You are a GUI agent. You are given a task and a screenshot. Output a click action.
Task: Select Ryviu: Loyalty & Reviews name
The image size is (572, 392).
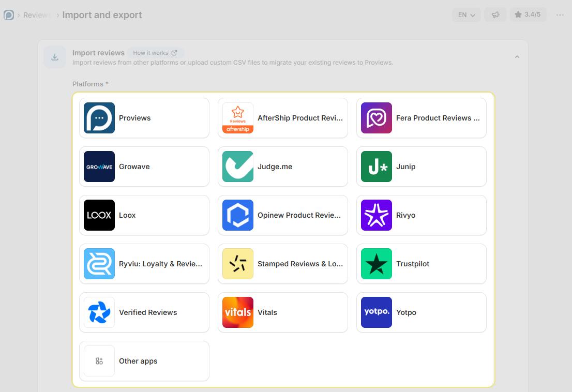pos(160,264)
